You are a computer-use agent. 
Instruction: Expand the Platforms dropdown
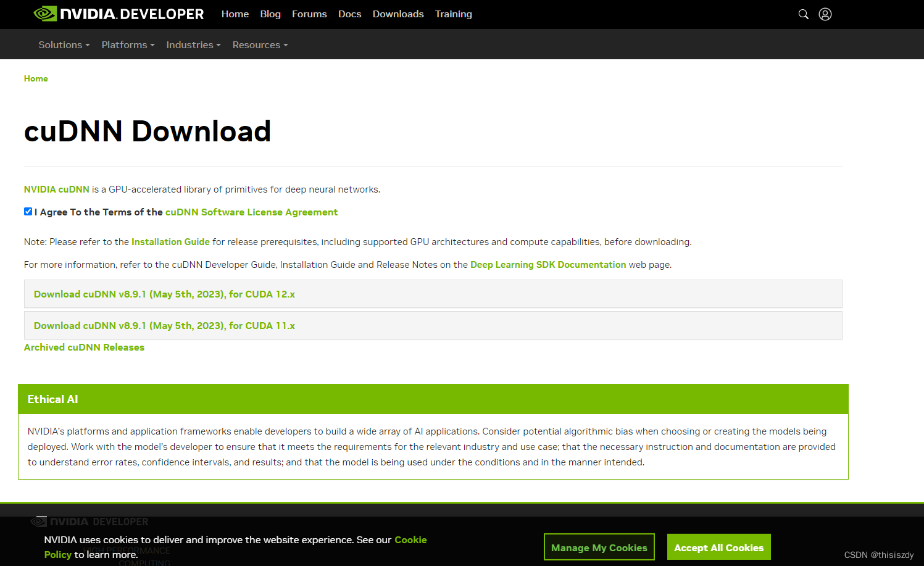pyautogui.click(x=128, y=44)
